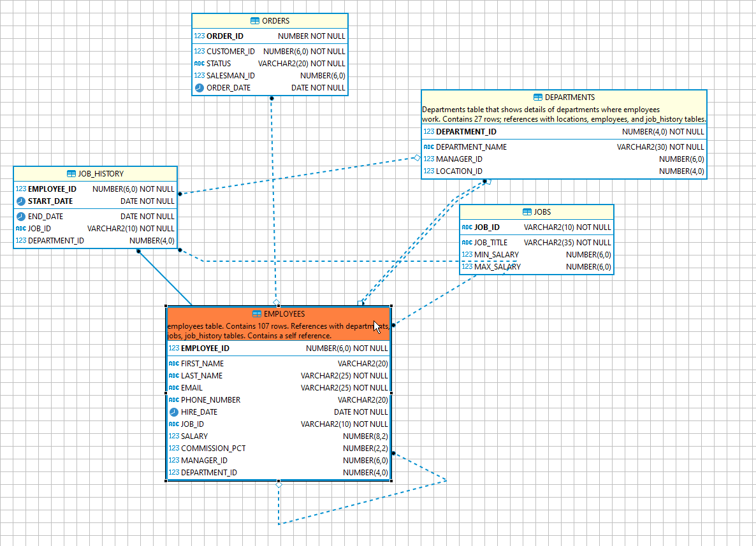
Task: Click the ABC text icon beside STATUS
Action: coord(199,63)
